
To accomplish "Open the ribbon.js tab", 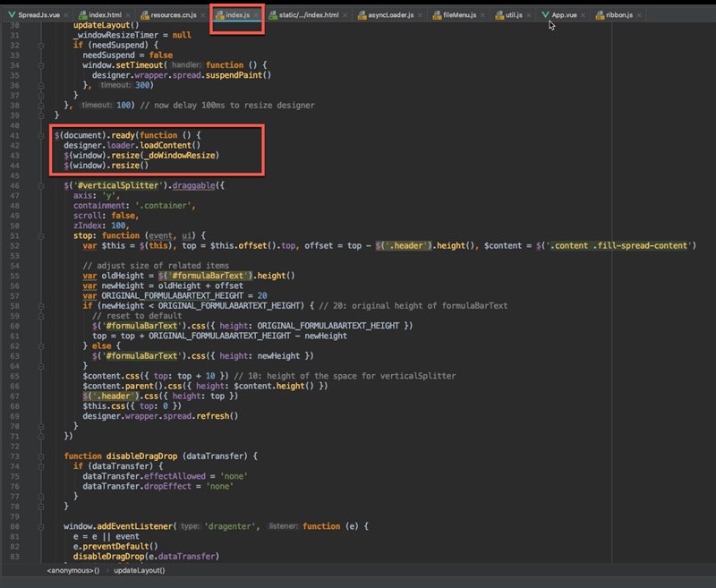I will click(619, 15).
